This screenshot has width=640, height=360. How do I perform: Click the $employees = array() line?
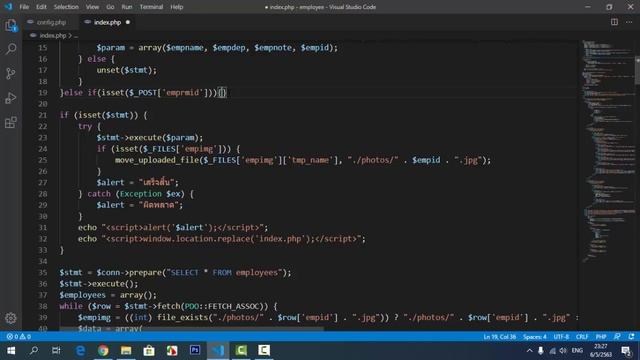click(x=108, y=295)
